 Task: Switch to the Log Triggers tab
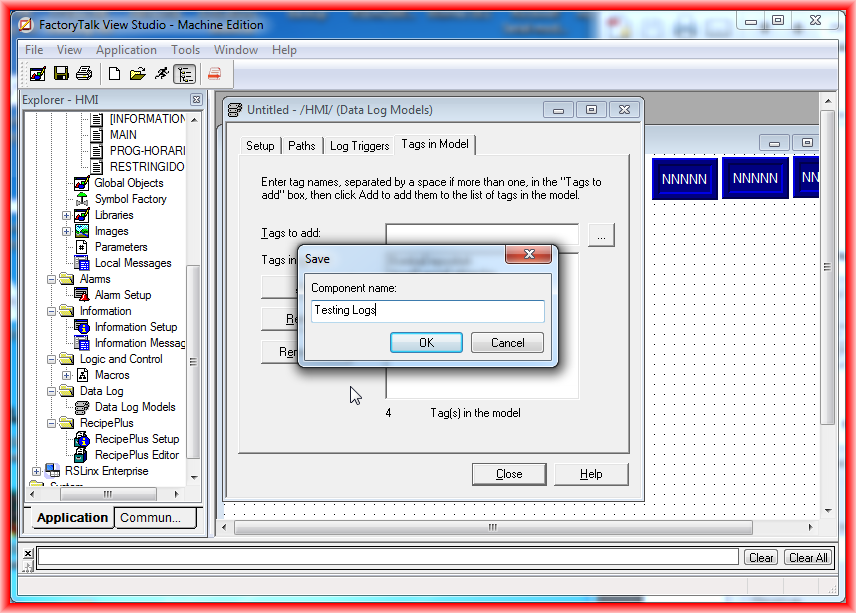(359, 146)
